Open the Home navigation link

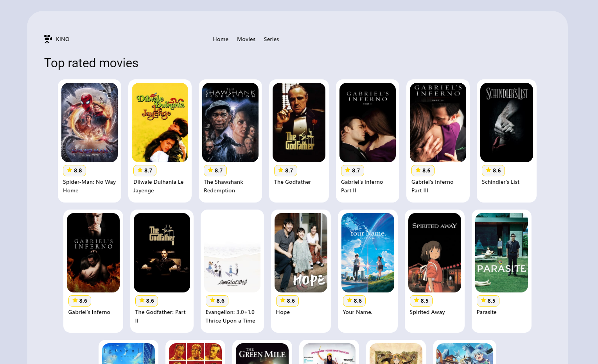pos(221,39)
